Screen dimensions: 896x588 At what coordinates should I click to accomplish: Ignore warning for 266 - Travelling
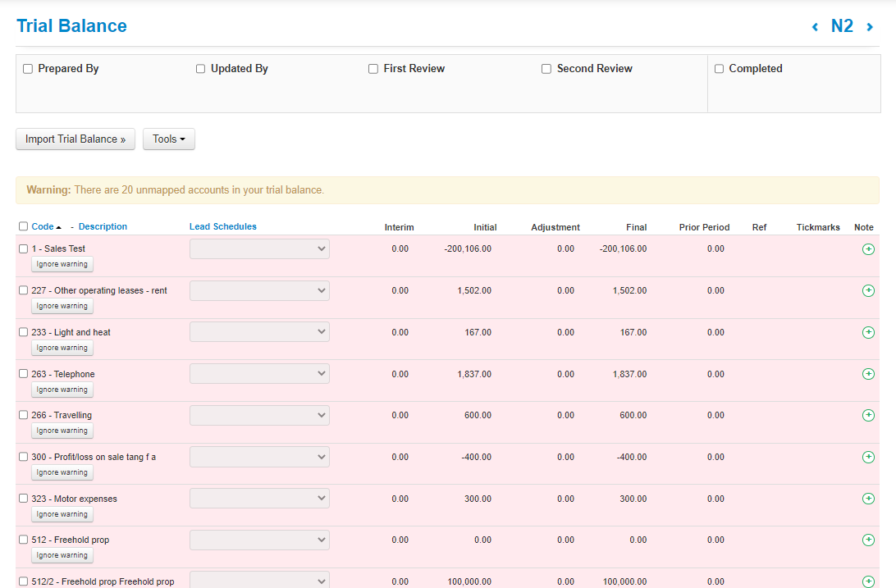point(62,431)
